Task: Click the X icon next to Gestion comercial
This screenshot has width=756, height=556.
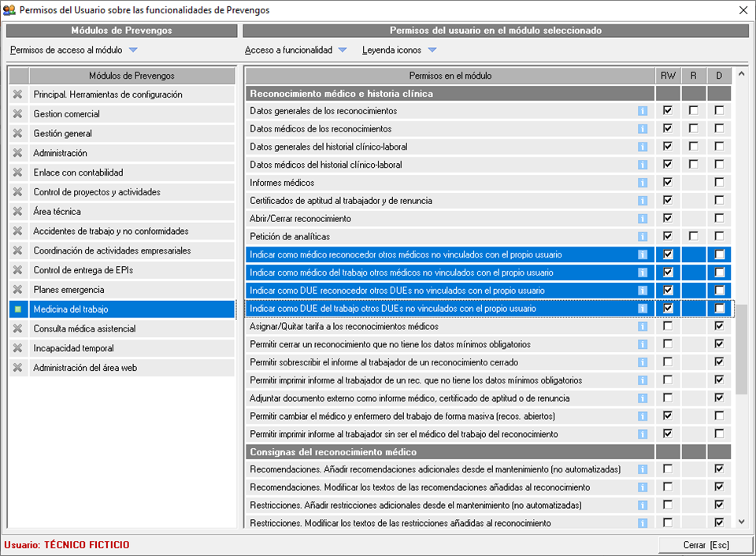Action: tap(18, 114)
